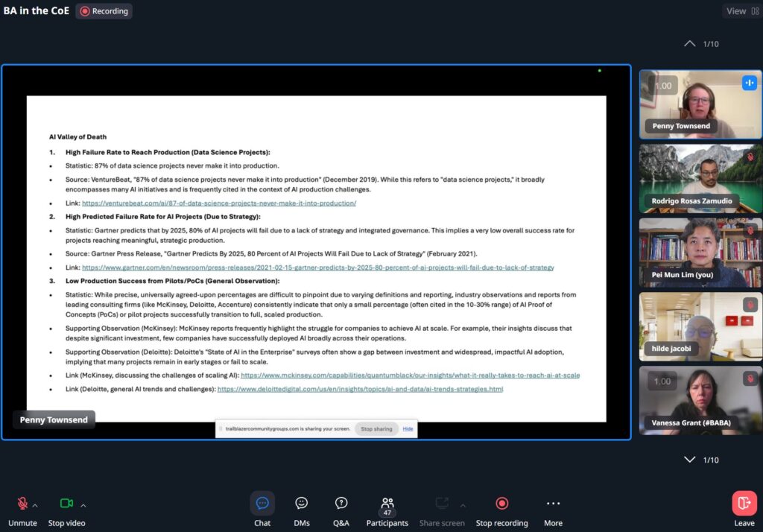The image size is (763, 532).
Task: Leave the meeting
Action: [744, 509]
